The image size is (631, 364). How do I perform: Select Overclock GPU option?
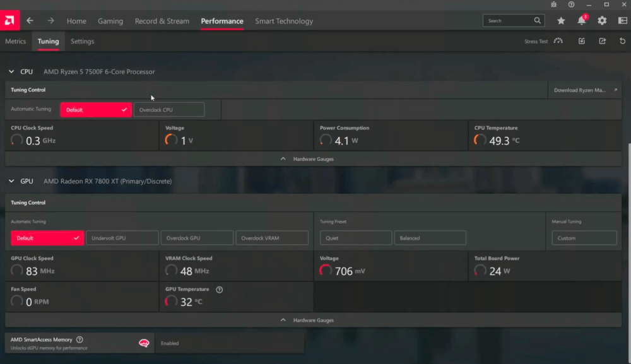point(197,238)
